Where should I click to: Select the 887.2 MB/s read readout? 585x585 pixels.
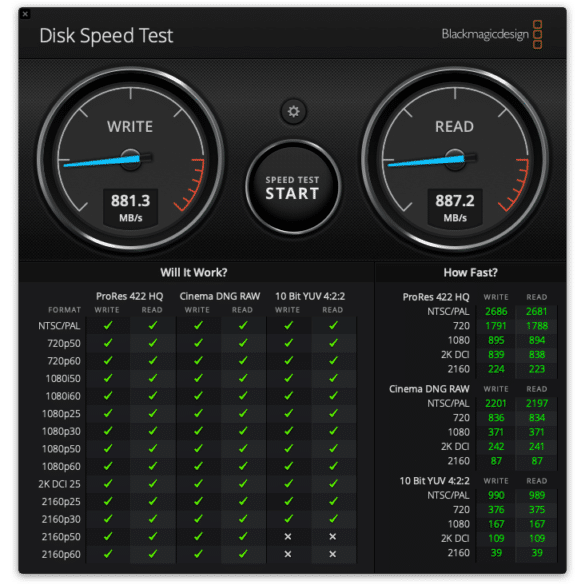click(455, 207)
